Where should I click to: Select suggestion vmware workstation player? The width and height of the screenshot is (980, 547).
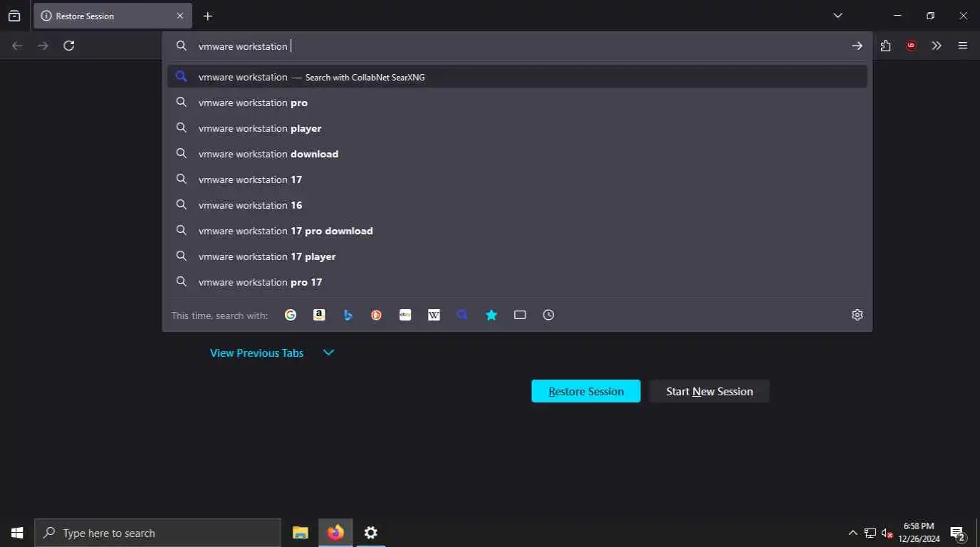[517, 128]
